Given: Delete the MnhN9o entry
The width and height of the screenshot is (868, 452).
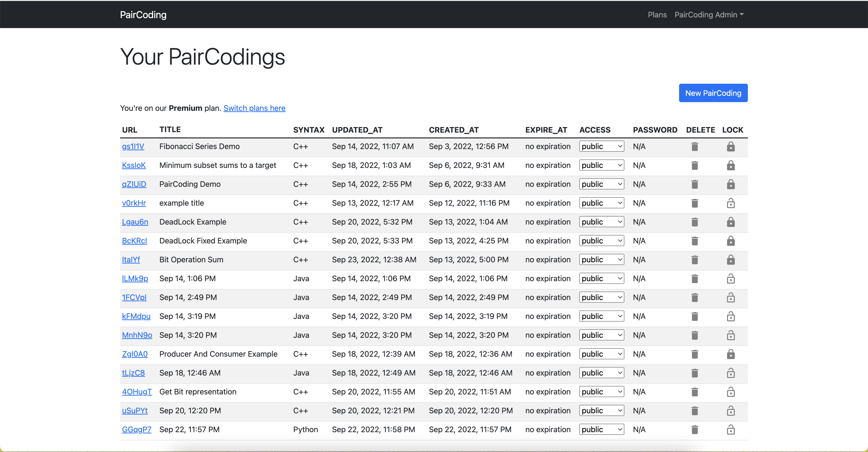Looking at the screenshot, I should coord(694,335).
